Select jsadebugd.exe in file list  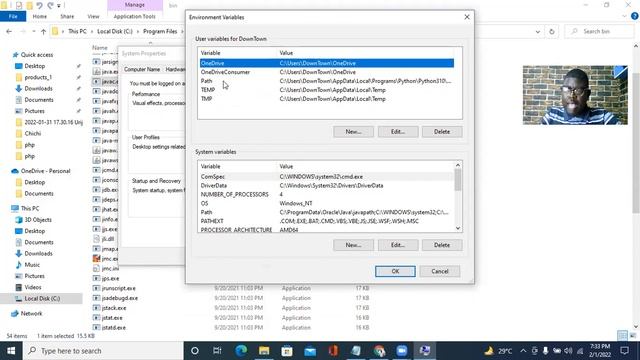click(x=120, y=298)
